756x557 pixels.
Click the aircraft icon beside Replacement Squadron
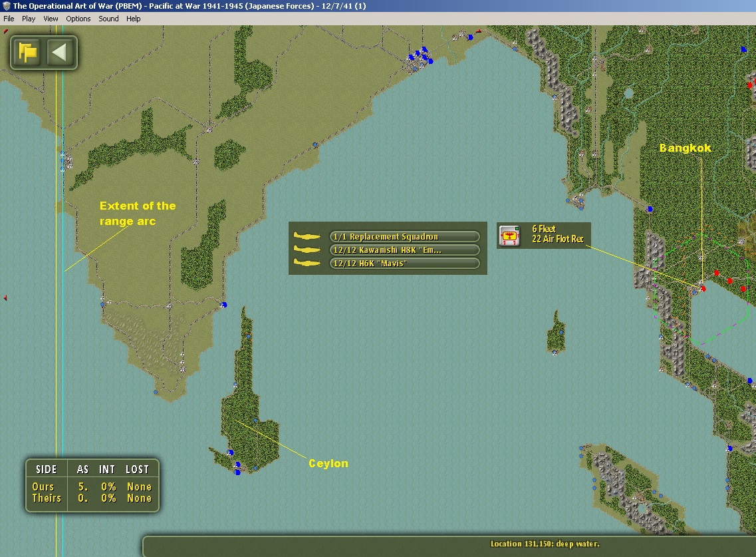[x=307, y=236]
